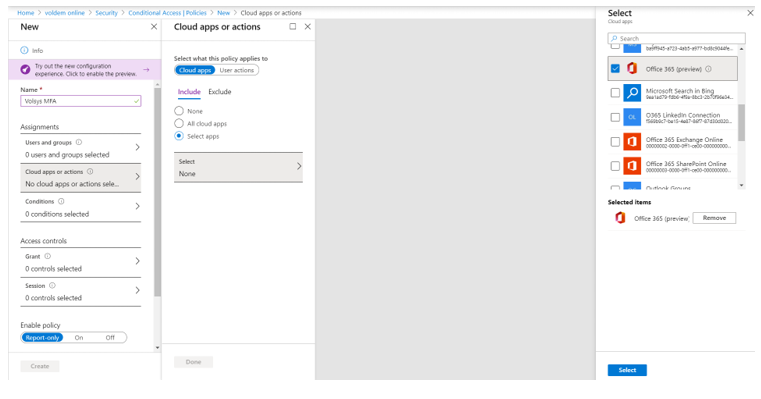Go to Conditional Access | Policies breadcrumb
Viewport: 761px width, 399px height.
(x=167, y=13)
